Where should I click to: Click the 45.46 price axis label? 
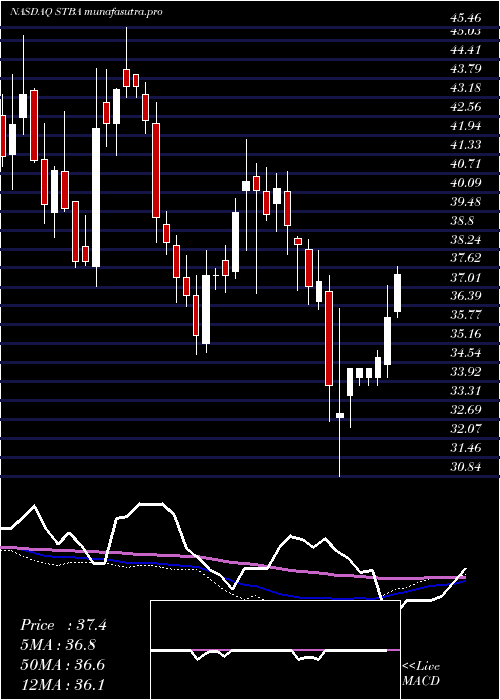click(x=466, y=18)
